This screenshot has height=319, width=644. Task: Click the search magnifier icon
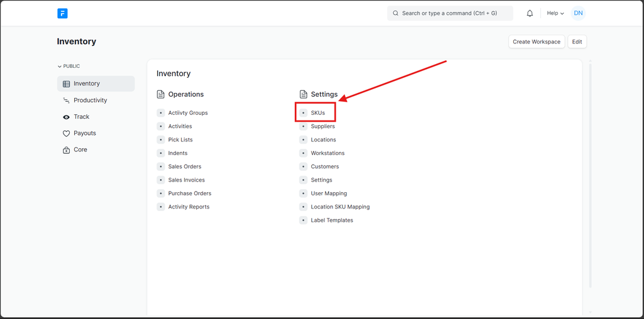click(396, 13)
